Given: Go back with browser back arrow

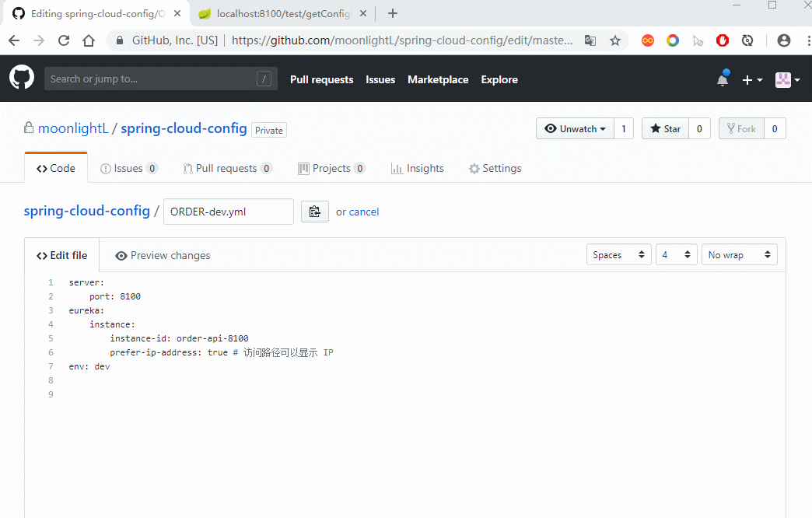Looking at the screenshot, I should coord(14,40).
